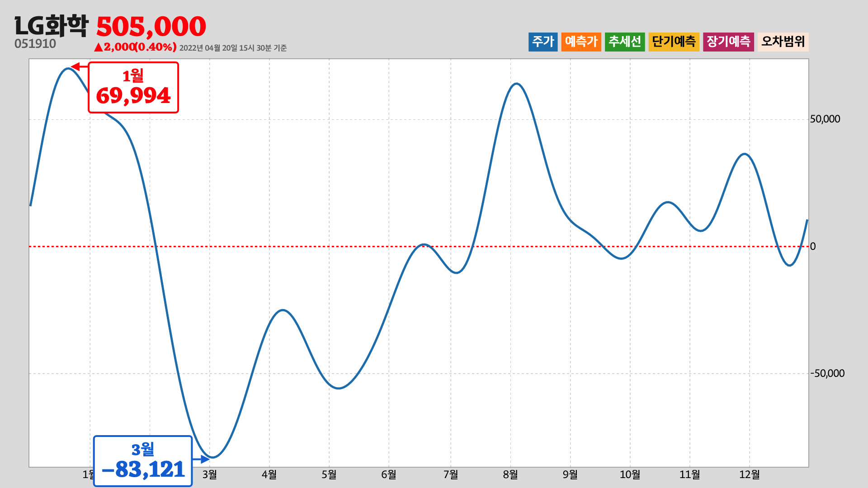Click the LG화학 stock title
Screen dimensions: 868x488
click(x=51, y=26)
